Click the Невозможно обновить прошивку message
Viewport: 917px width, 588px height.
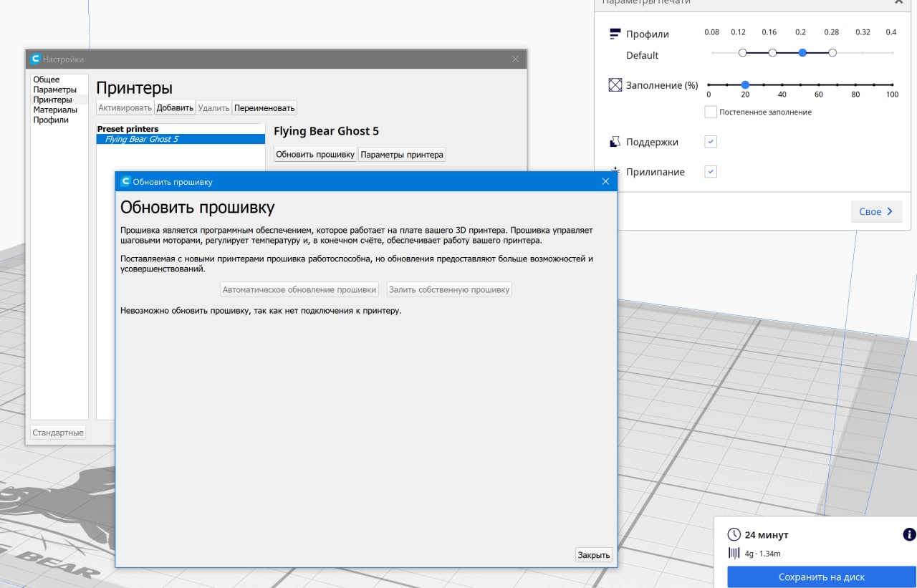coord(261,311)
